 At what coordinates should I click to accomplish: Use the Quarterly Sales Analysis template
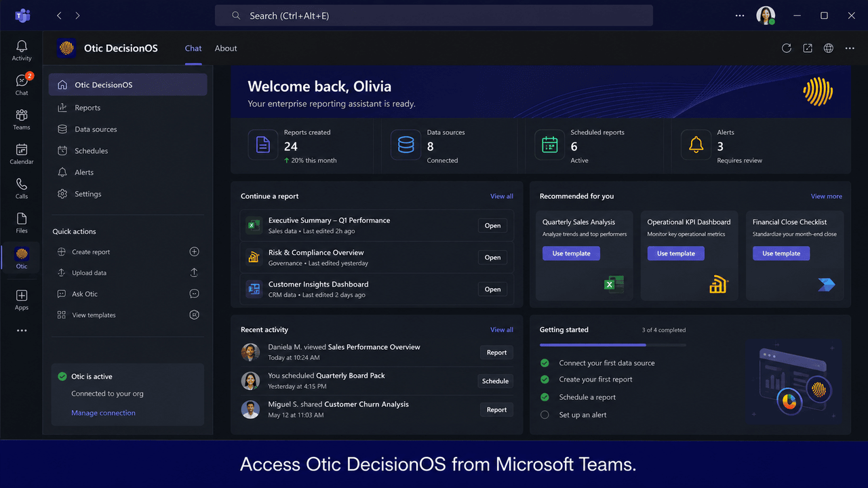(571, 253)
